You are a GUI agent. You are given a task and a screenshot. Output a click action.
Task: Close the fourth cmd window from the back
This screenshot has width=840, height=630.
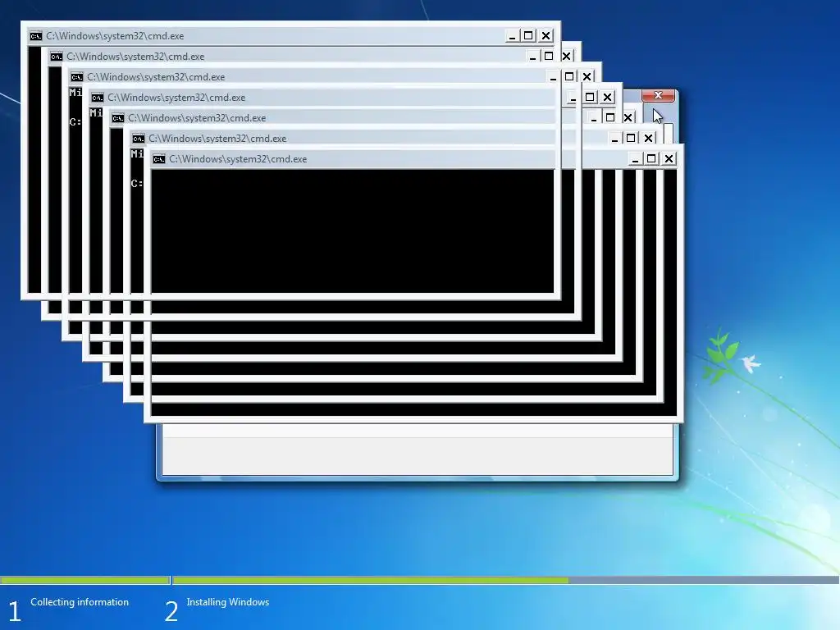(x=607, y=97)
